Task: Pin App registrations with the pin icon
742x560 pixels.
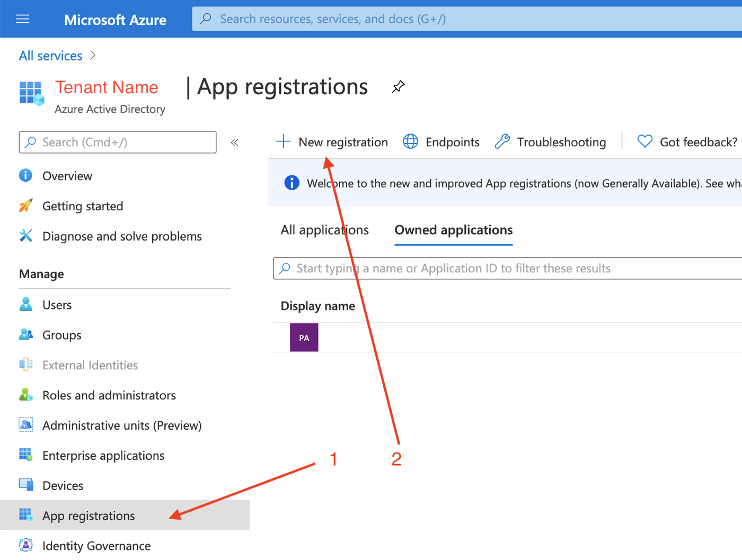Action: [398, 87]
